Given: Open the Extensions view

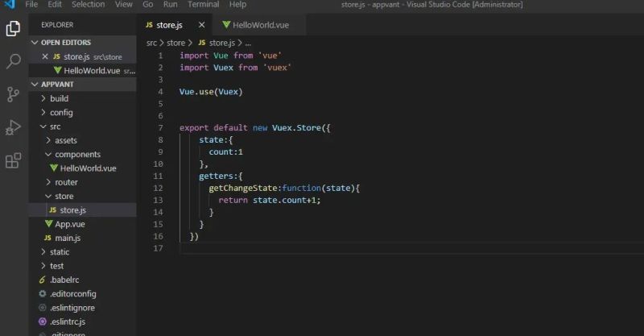Looking at the screenshot, I should tap(13, 160).
